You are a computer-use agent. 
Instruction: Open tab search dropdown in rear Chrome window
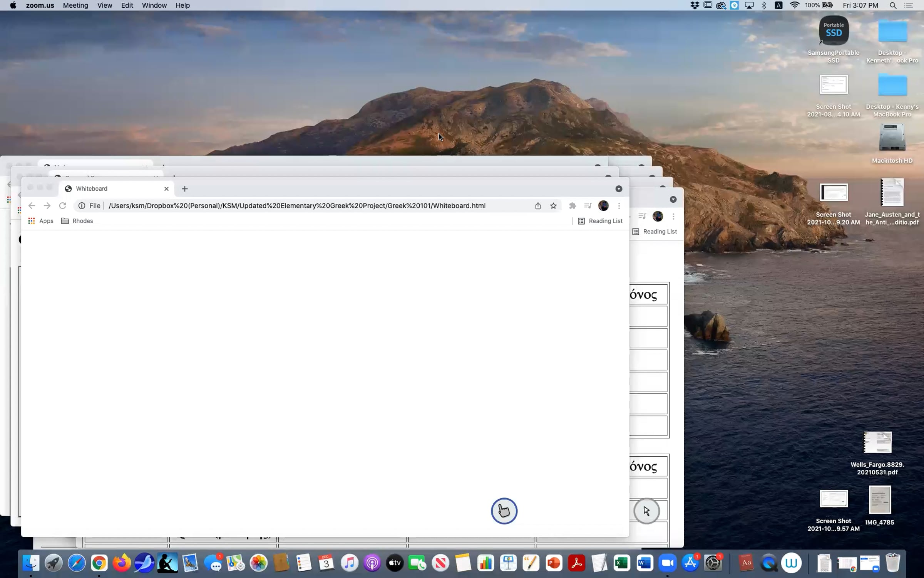673,199
